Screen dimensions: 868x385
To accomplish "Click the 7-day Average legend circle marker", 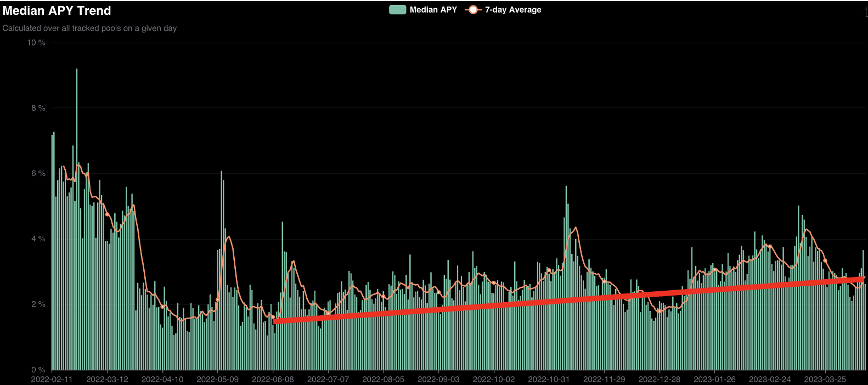I will [x=472, y=10].
